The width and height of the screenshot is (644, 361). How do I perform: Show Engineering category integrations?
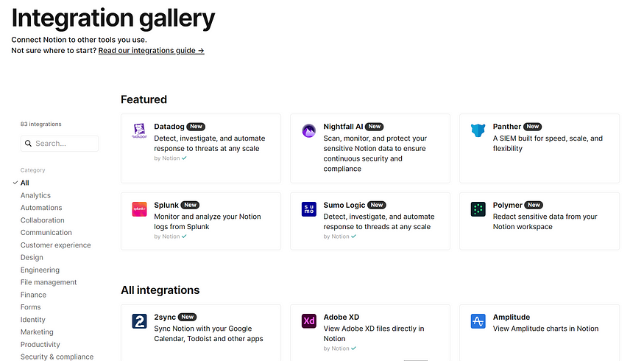click(40, 270)
